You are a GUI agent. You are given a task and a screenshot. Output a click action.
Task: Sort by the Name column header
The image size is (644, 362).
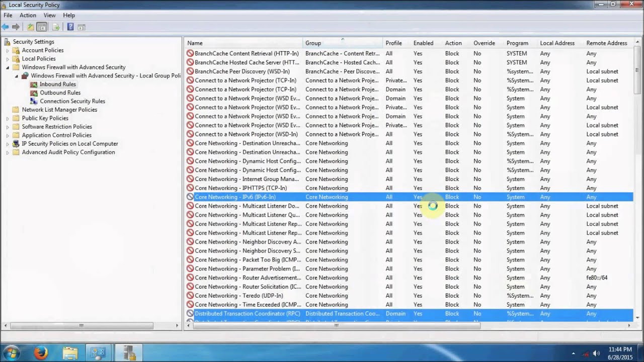243,43
